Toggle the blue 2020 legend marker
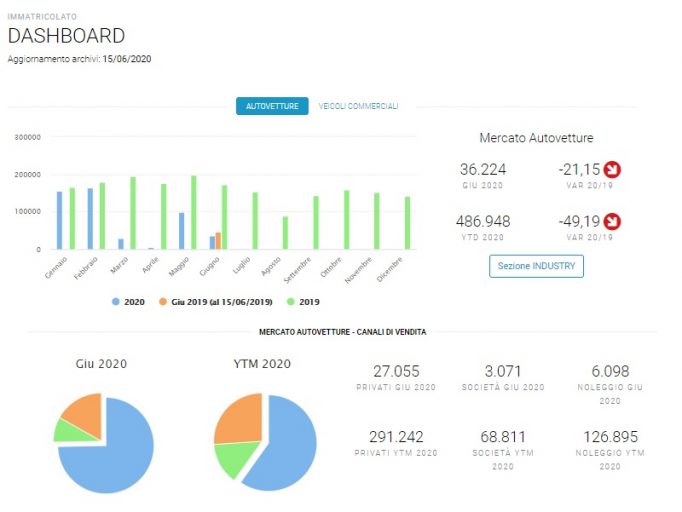The width and height of the screenshot is (682, 512). [116, 301]
